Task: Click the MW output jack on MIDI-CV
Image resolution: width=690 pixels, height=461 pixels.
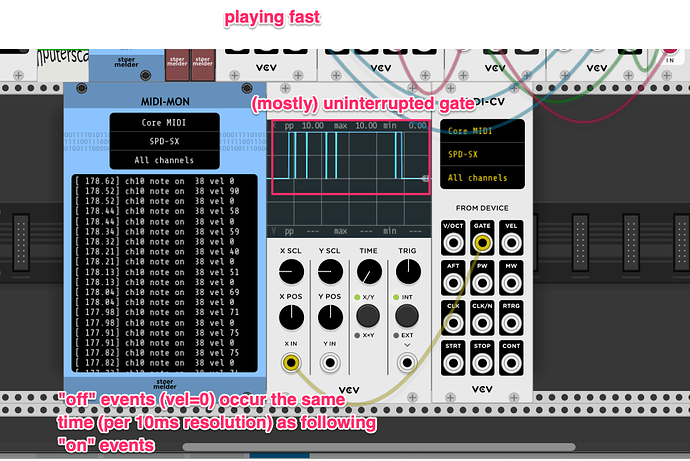Action: 511,282
